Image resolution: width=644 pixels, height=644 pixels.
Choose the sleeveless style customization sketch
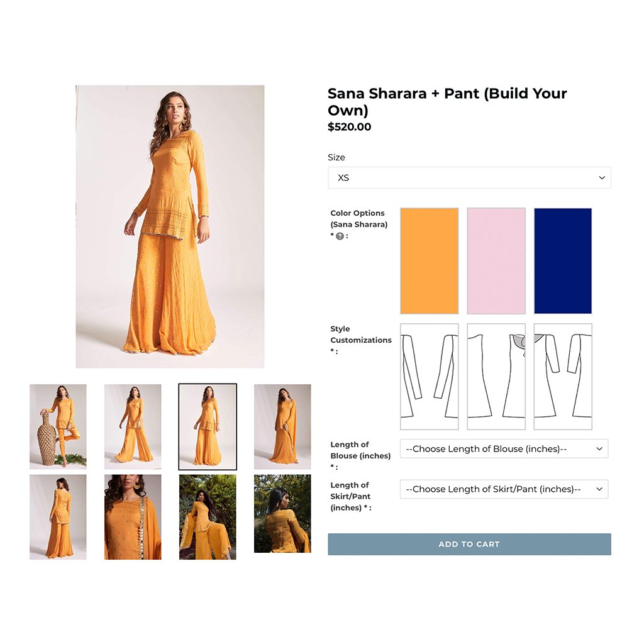tap(496, 377)
